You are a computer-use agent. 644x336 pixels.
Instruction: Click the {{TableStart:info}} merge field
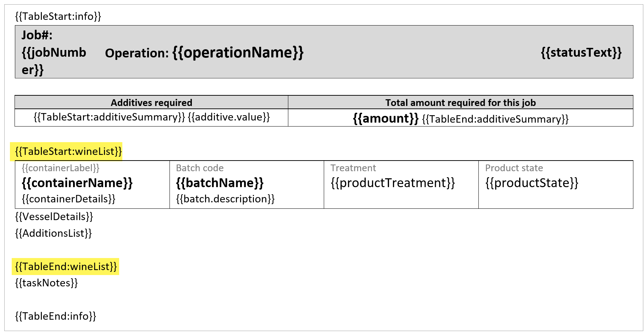click(x=58, y=16)
